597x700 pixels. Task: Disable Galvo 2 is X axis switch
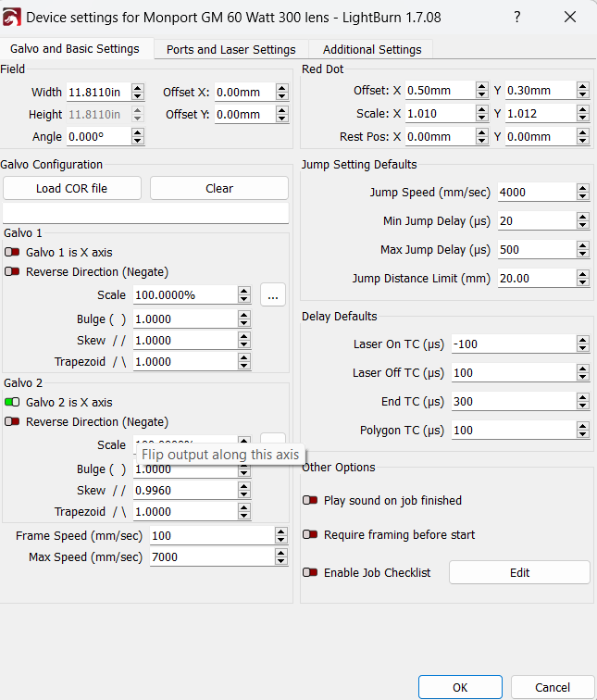pyautogui.click(x=12, y=402)
